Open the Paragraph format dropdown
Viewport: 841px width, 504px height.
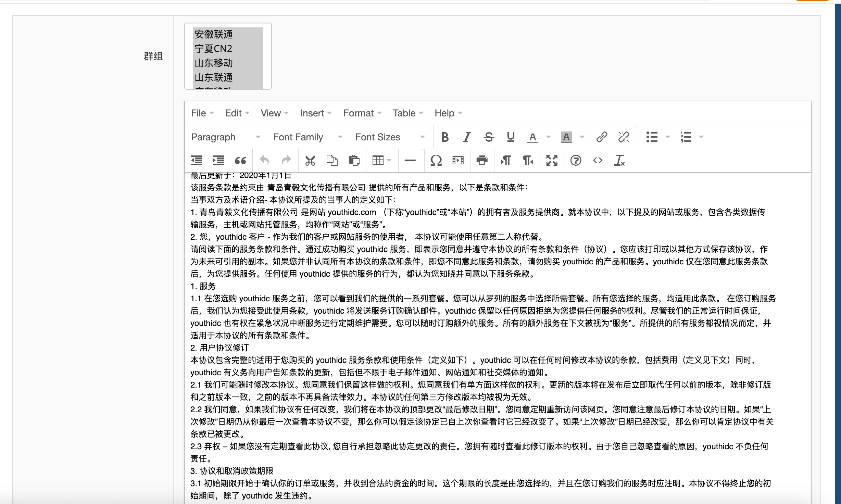tap(226, 137)
